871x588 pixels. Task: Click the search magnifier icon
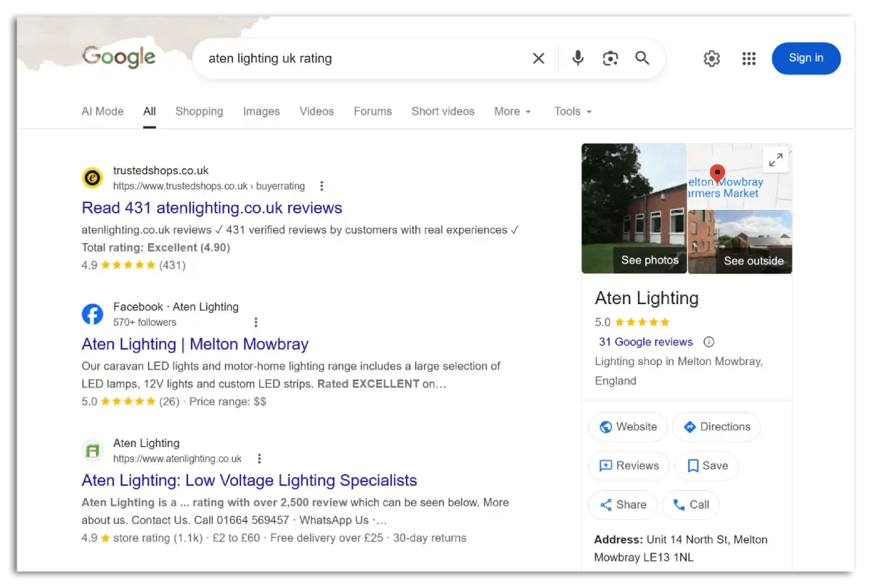click(642, 58)
